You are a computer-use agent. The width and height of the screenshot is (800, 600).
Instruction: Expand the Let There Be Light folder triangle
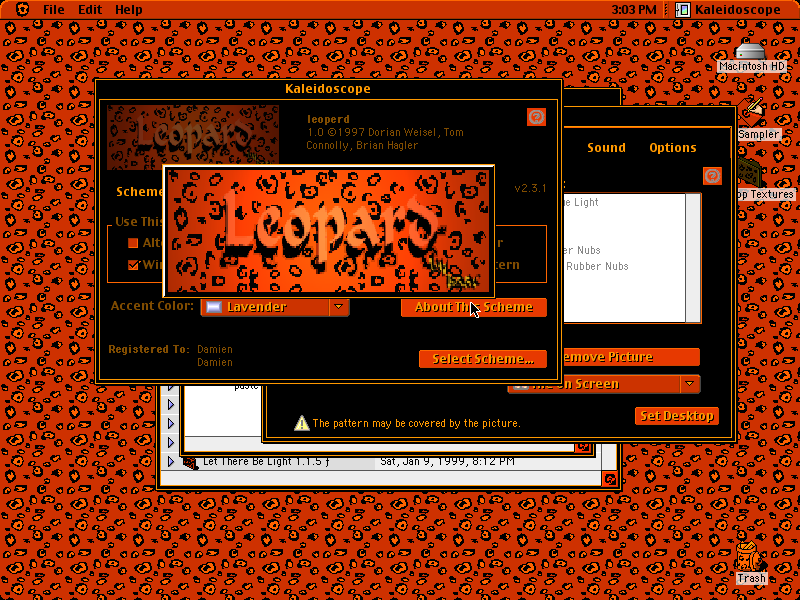(171, 462)
